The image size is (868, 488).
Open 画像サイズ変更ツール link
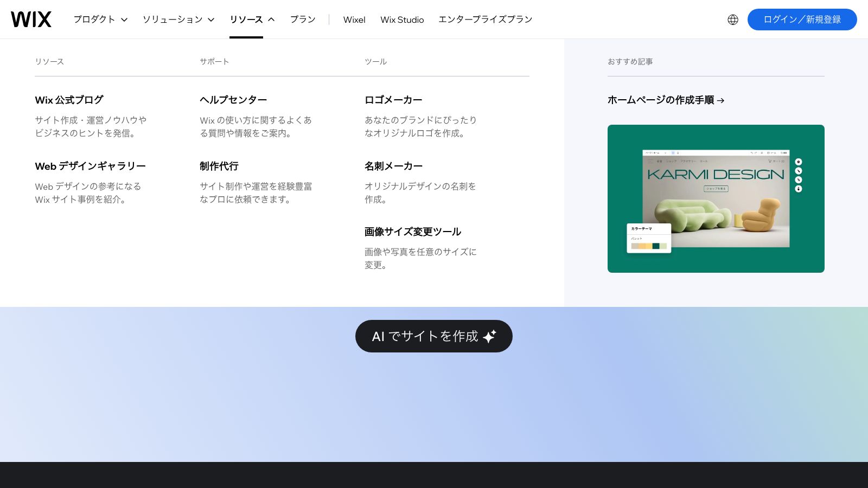point(413,232)
